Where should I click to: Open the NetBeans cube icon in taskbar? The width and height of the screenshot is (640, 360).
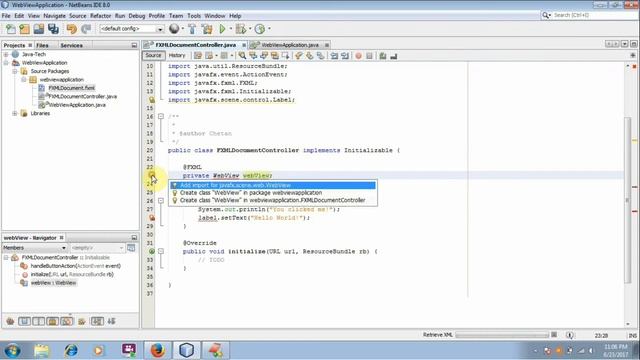[x=187, y=350]
